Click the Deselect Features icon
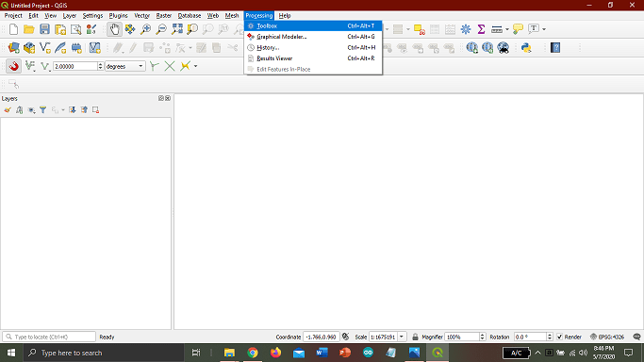The width and height of the screenshot is (644, 362). tap(420, 29)
